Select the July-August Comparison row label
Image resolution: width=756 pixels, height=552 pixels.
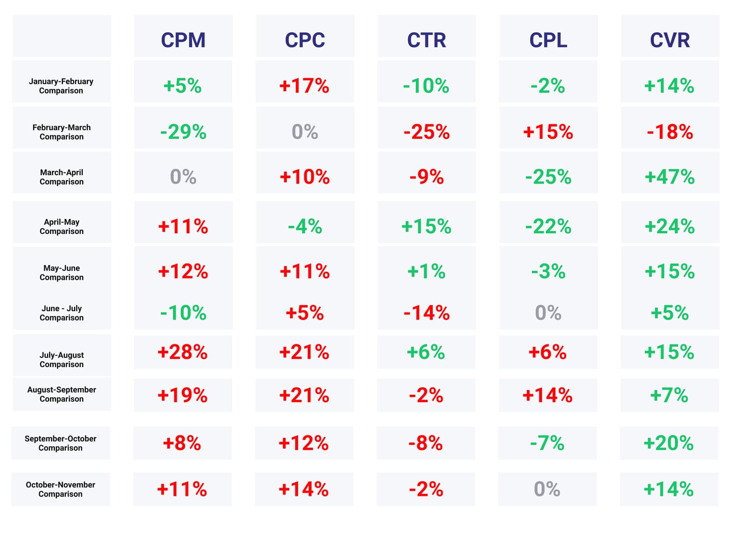click(x=61, y=360)
